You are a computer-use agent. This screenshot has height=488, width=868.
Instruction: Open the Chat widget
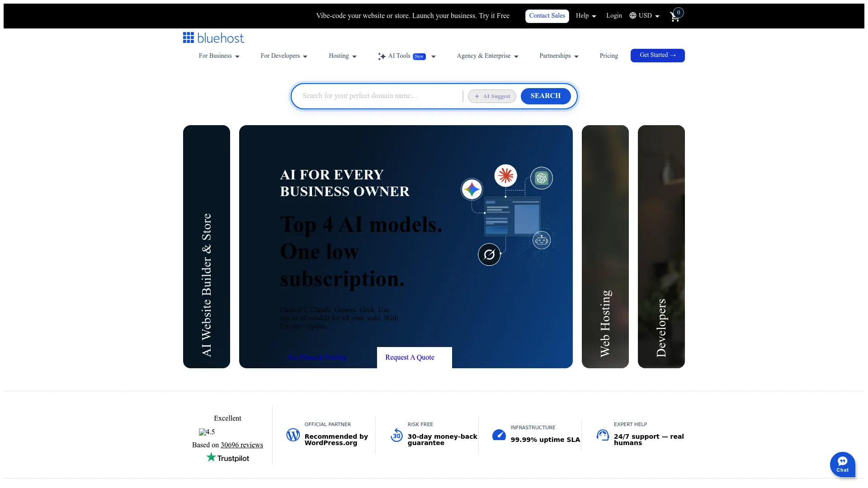(x=842, y=464)
